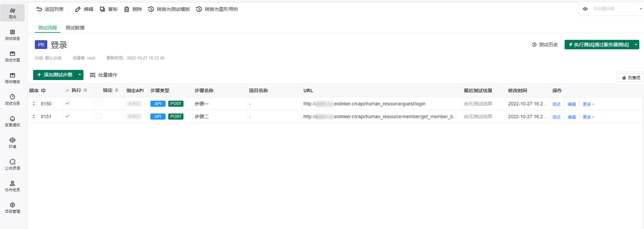This screenshot has width=644, height=229.
Task: Click the member/get_member URL cell
Action: [380, 117]
